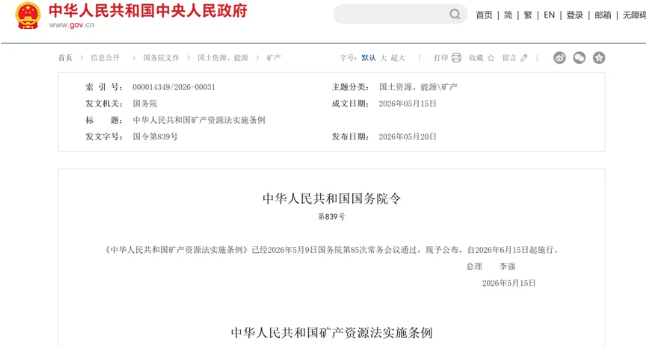The width and height of the screenshot is (649, 363).
Task: Open the 邮箱 mailbox link
Action: pos(603,15)
